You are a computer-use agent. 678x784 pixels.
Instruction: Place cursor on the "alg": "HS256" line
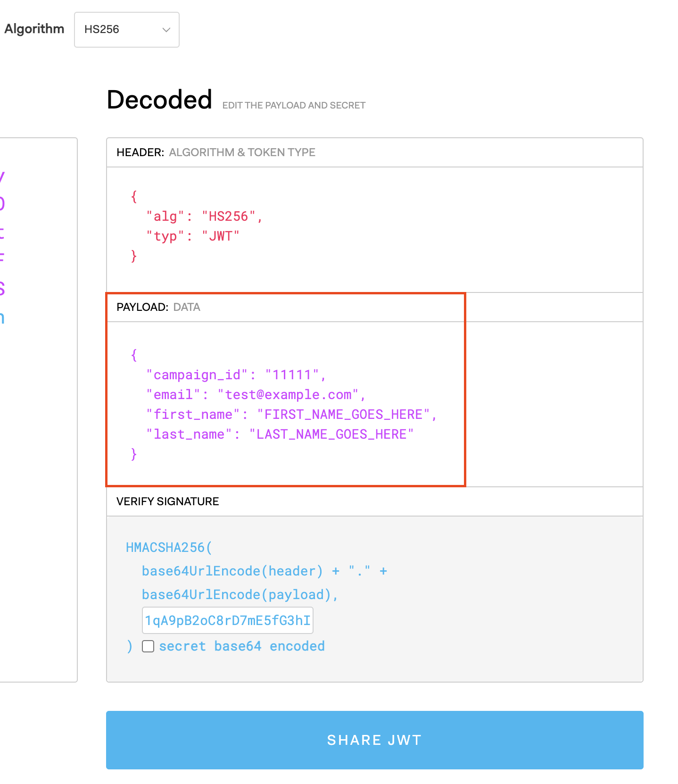coord(204,217)
